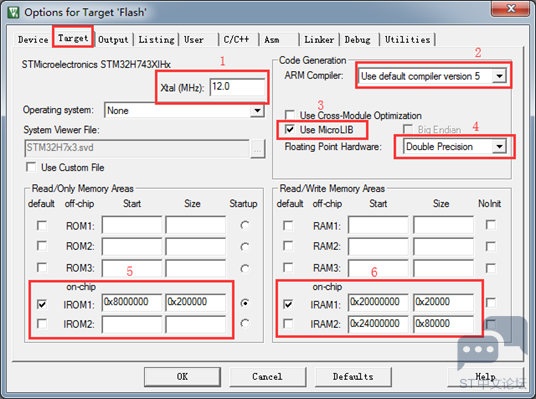The height and width of the screenshot is (399, 536).
Task: Select ROM1 Startup radio button
Action: click(245, 225)
